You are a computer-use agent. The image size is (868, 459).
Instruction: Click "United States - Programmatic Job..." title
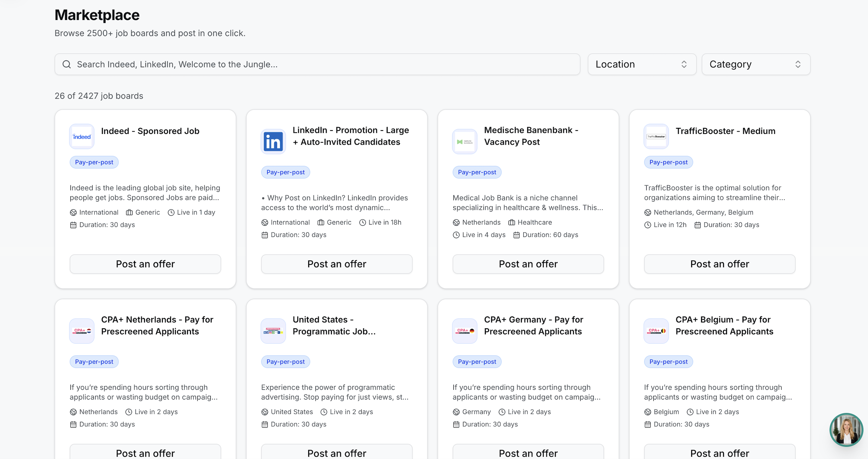point(334,325)
